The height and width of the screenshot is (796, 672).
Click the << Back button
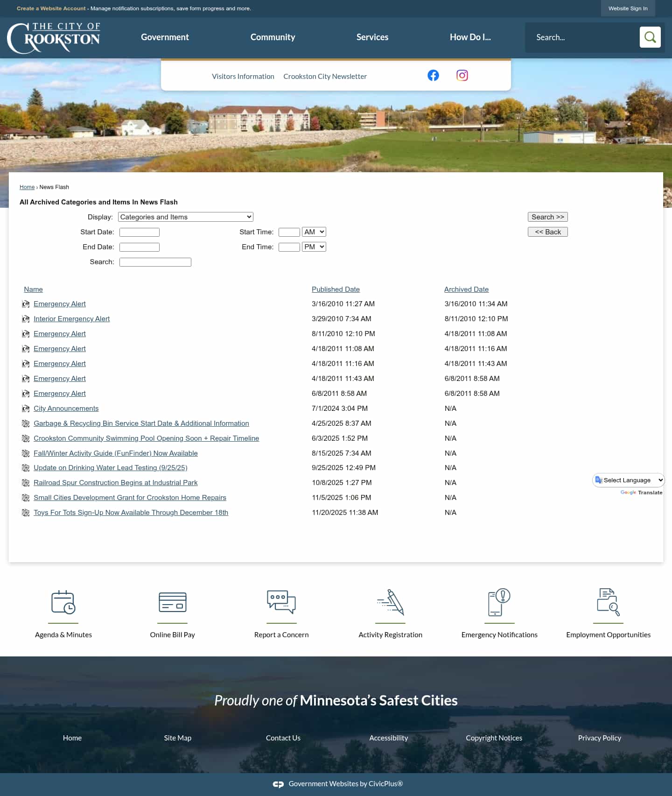(548, 232)
